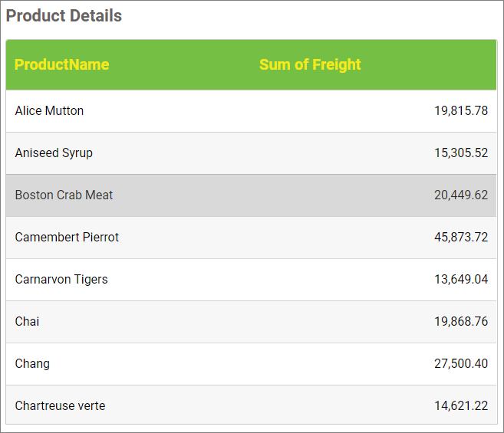The height and width of the screenshot is (433, 504).
Task: Select the freight value 19,868.76
Action: point(460,322)
